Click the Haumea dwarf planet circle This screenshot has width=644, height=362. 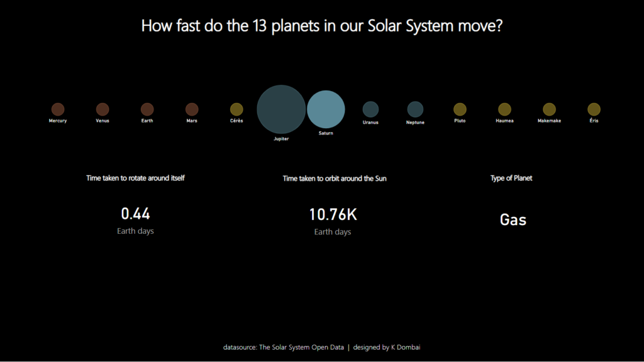[504, 109]
